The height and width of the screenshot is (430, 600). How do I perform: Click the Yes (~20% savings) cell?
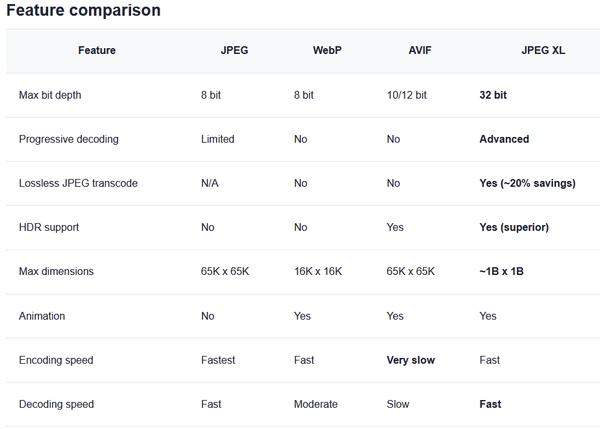[528, 183]
